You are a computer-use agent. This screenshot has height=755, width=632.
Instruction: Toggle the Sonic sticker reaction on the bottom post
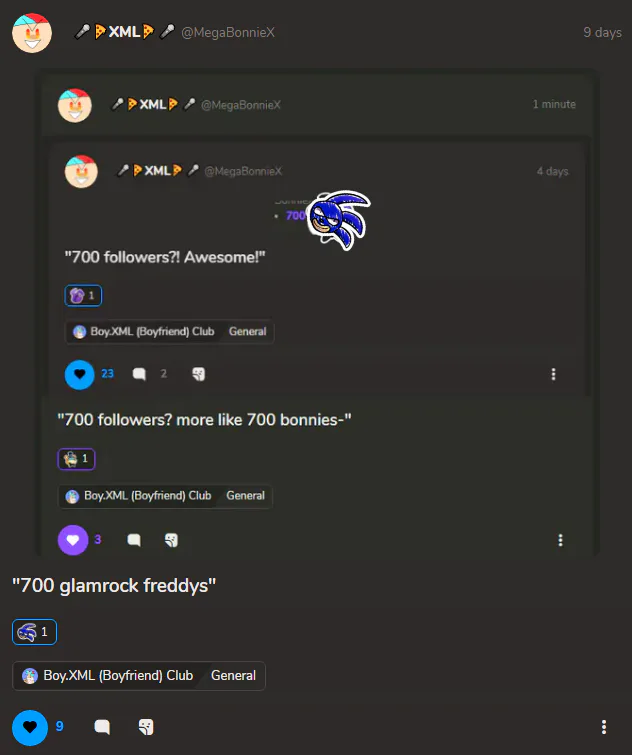(34, 632)
